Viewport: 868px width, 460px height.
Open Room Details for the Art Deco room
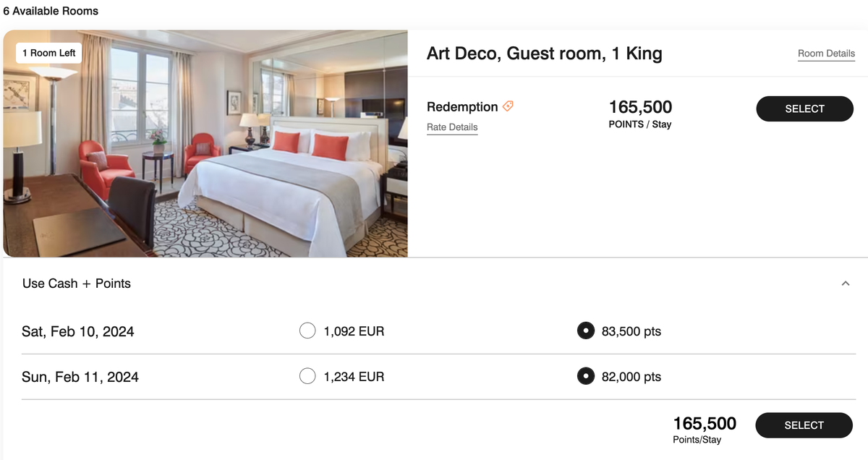[x=826, y=53]
